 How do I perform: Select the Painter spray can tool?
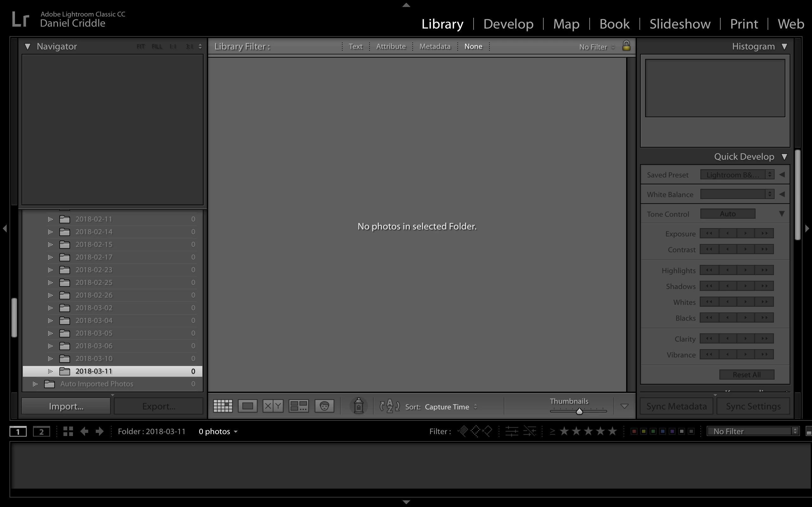[358, 406]
